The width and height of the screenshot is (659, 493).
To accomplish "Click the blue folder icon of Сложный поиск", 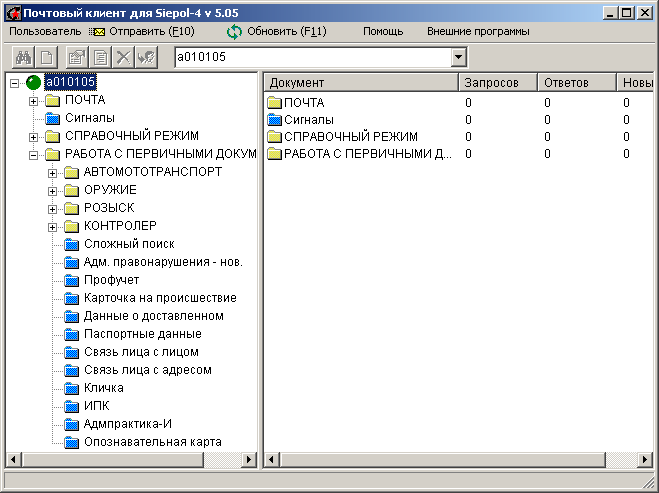I will tap(71, 244).
